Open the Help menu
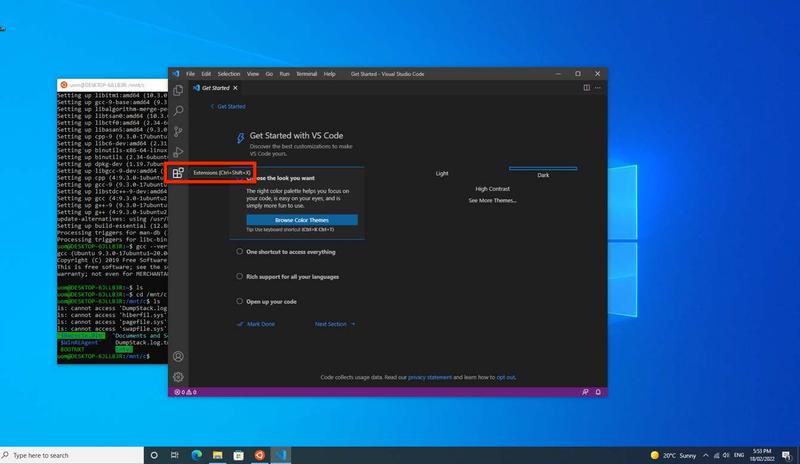The image size is (800, 464). click(330, 74)
